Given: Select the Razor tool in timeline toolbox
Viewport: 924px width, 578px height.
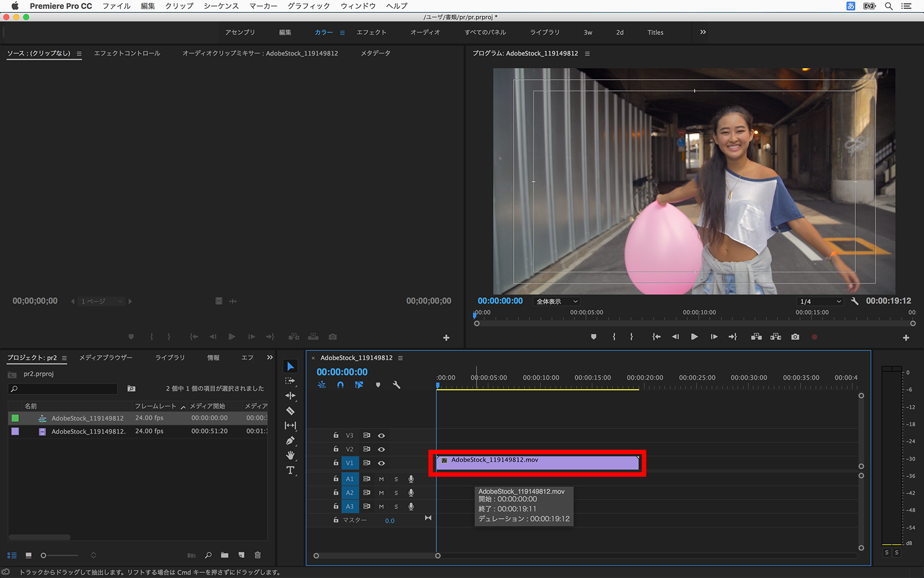Looking at the screenshot, I should 290,411.
